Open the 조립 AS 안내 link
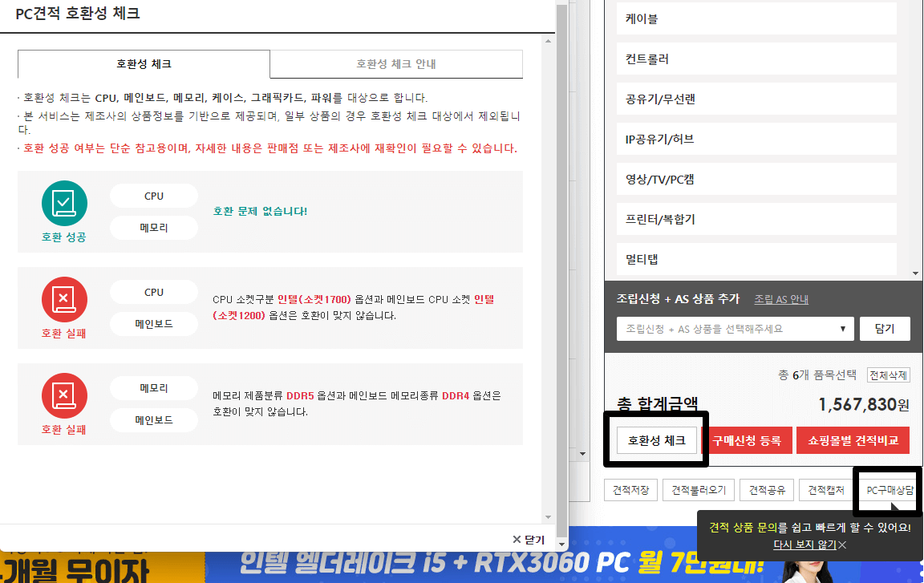This screenshot has height=583, width=924. [x=781, y=299]
